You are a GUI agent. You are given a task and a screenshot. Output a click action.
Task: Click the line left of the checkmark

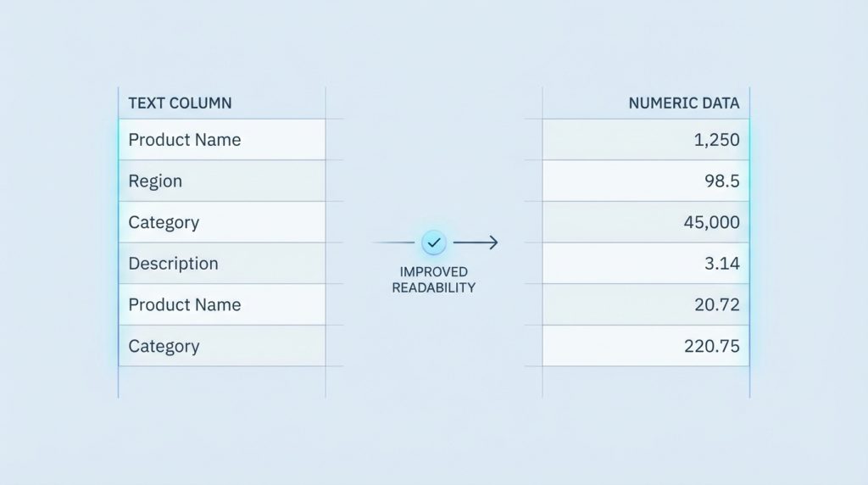pyautogui.click(x=394, y=243)
